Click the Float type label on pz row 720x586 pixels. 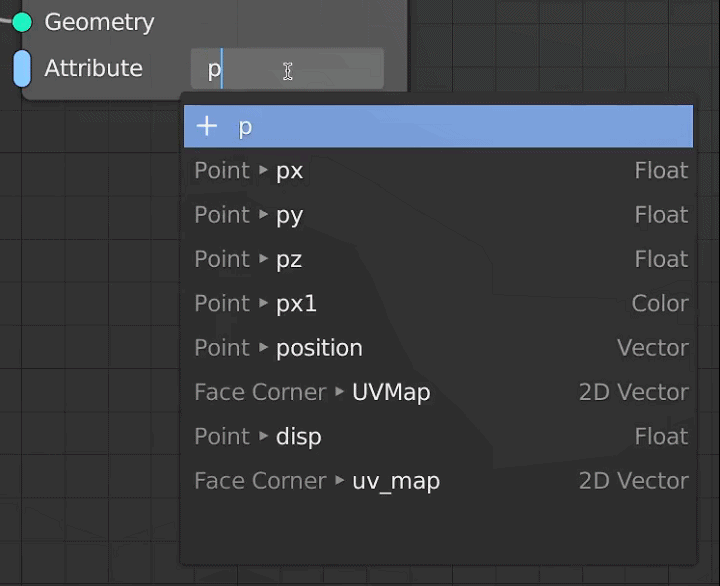click(661, 259)
